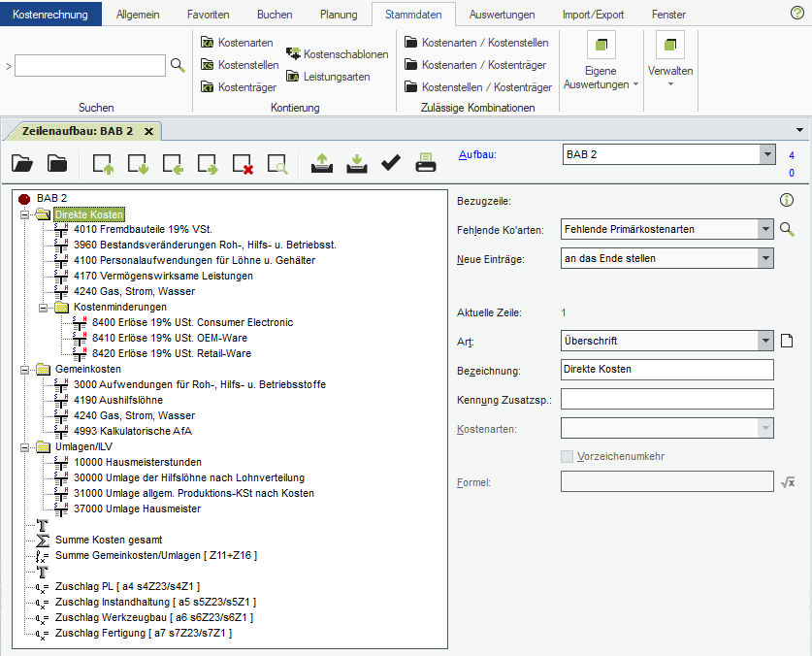Click the print icon in toolbar

[x=426, y=163]
